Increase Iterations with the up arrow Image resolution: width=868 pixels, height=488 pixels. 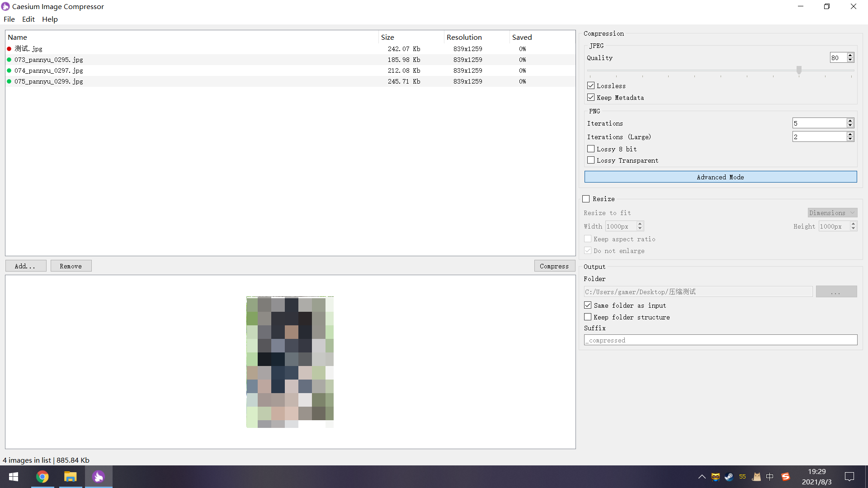(850, 120)
